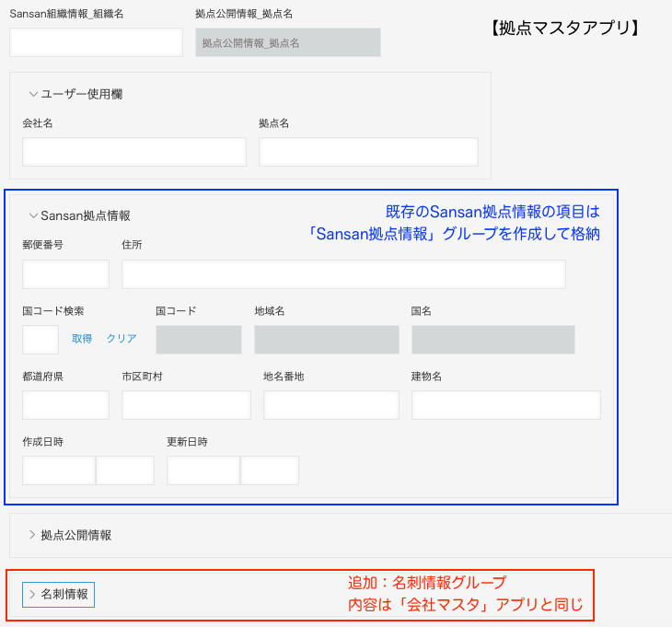Click the 国コード検索 label text
Image resolution: width=672 pixels, height=627 pixels.
click(x=53, y=310)
